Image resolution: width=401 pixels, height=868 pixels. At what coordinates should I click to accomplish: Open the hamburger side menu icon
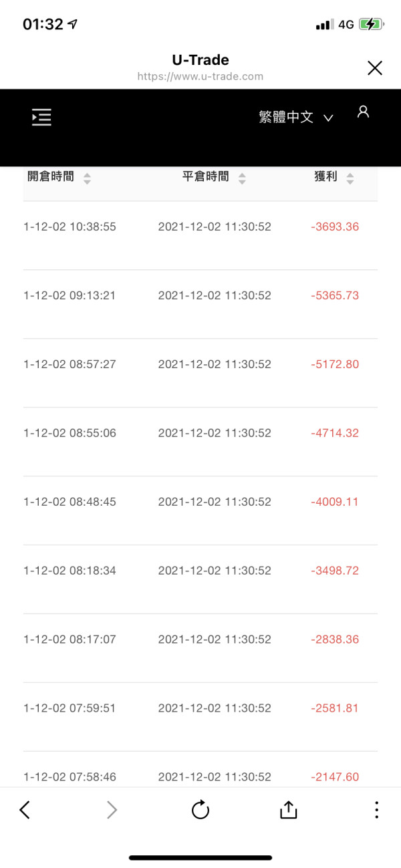(x=41, y=118)
